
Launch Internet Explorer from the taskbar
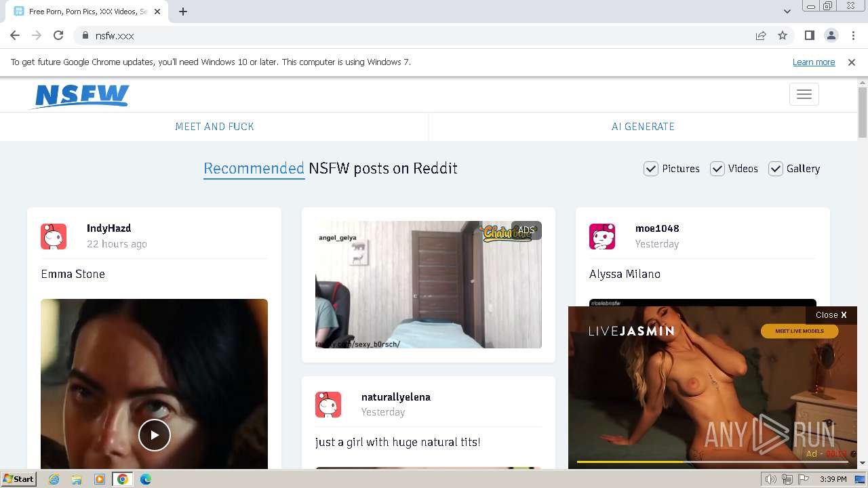pyautogui.click(x=54, y=479)
